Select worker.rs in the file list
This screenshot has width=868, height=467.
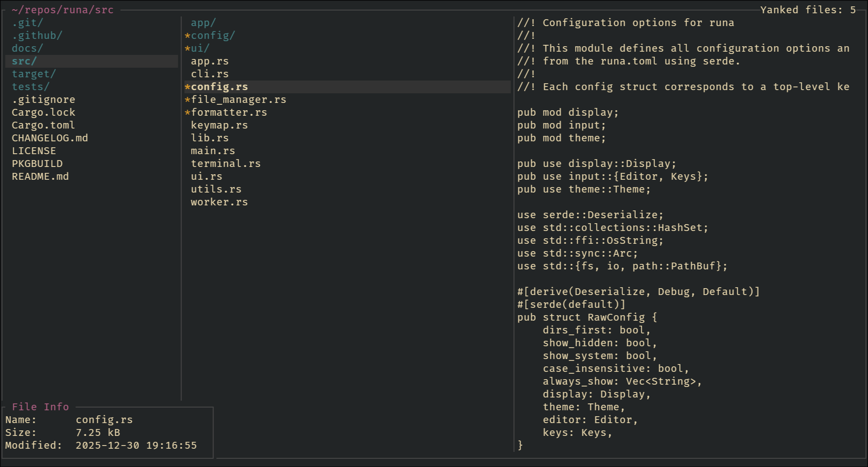(x=219, y=202)
